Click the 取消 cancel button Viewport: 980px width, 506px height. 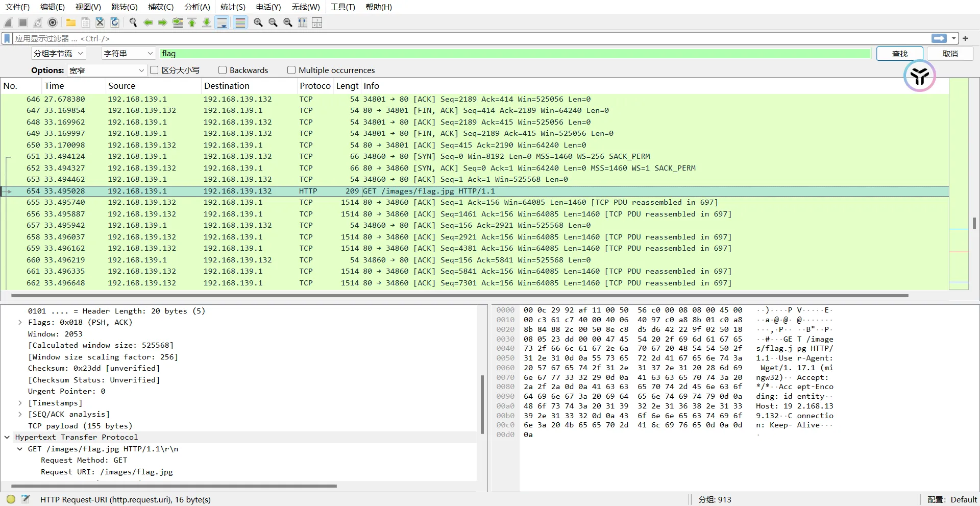(x=950, y=54)
